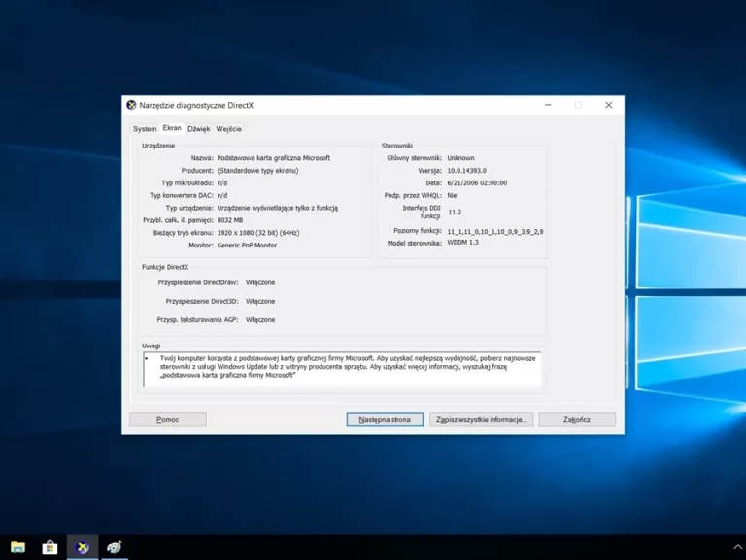The width and height of the screenshot is (746, 560).
Task: Open Microsoft Store taskbar icon
Action: coord(50,547)
